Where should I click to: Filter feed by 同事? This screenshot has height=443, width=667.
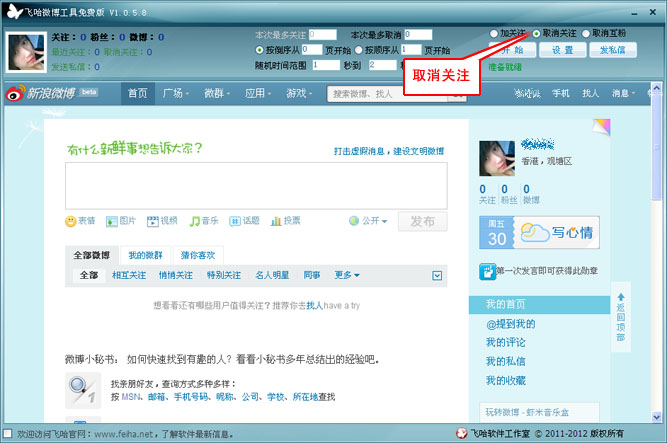pos(312,275)
